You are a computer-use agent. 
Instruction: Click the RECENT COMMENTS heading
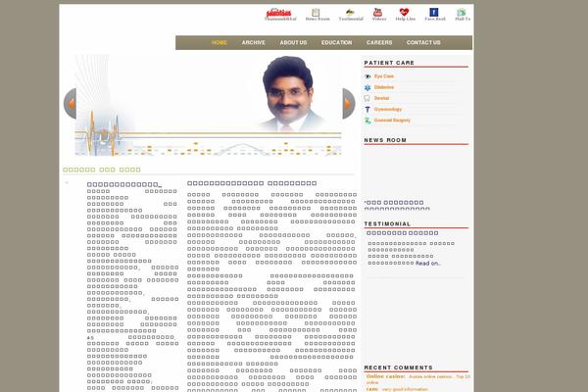398,367
